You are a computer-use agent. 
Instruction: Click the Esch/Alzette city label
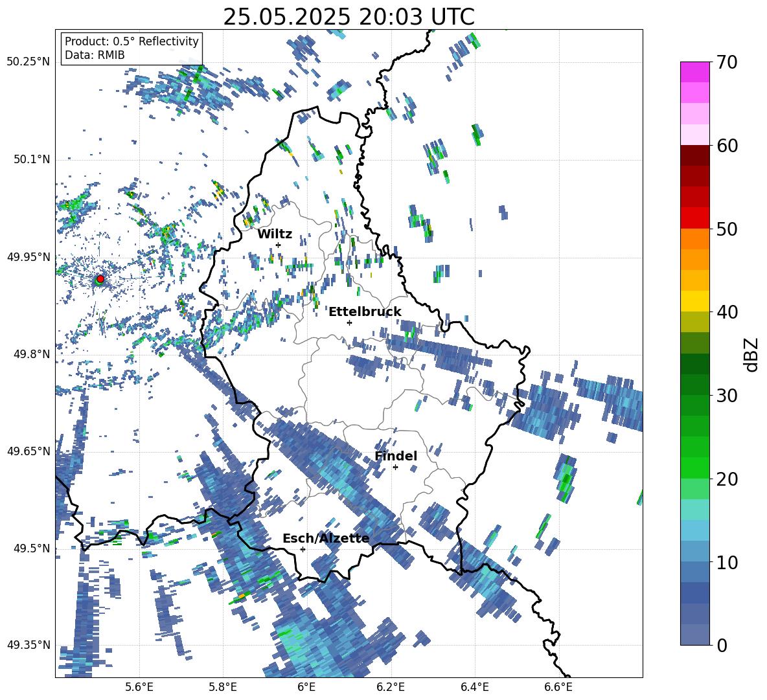tap(326, 539)
